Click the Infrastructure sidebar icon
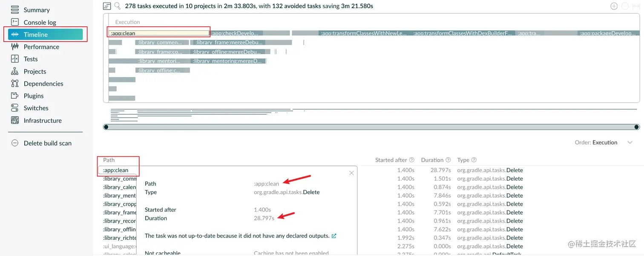The width and height of the screenshot is (644, 256). 15,121
